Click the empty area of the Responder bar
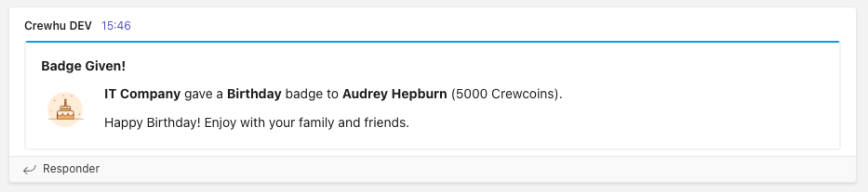 pyautogui.click(x=472, y=169)
